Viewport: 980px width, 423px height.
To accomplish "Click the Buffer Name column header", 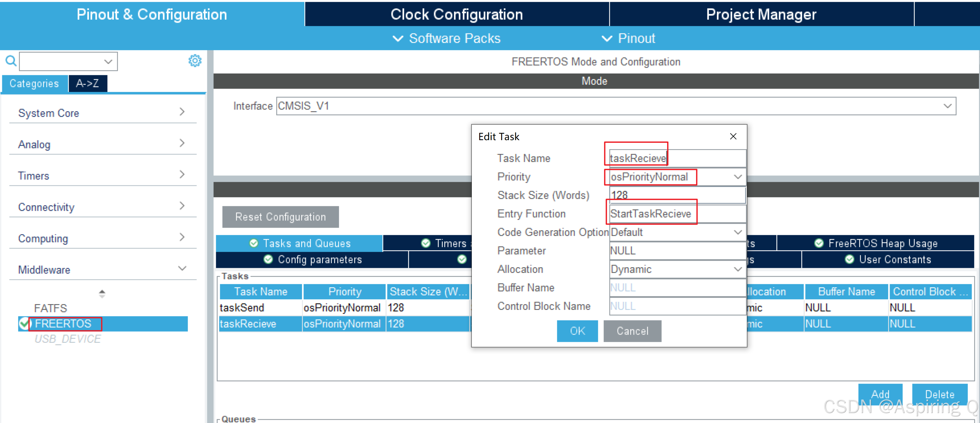I will [x=847, y=292].
